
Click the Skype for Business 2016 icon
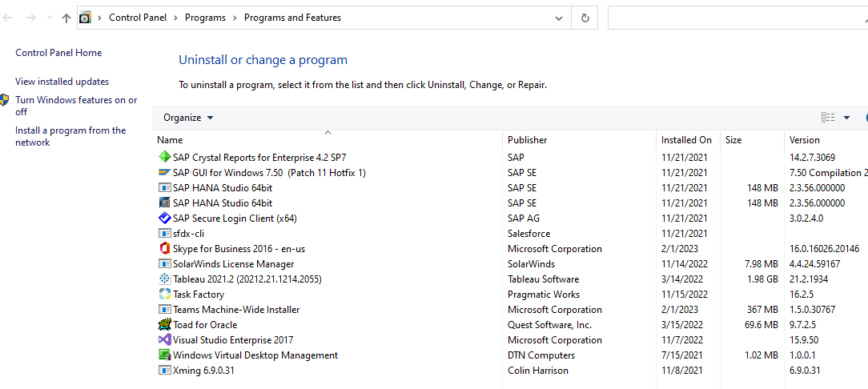tap(165, 249)
